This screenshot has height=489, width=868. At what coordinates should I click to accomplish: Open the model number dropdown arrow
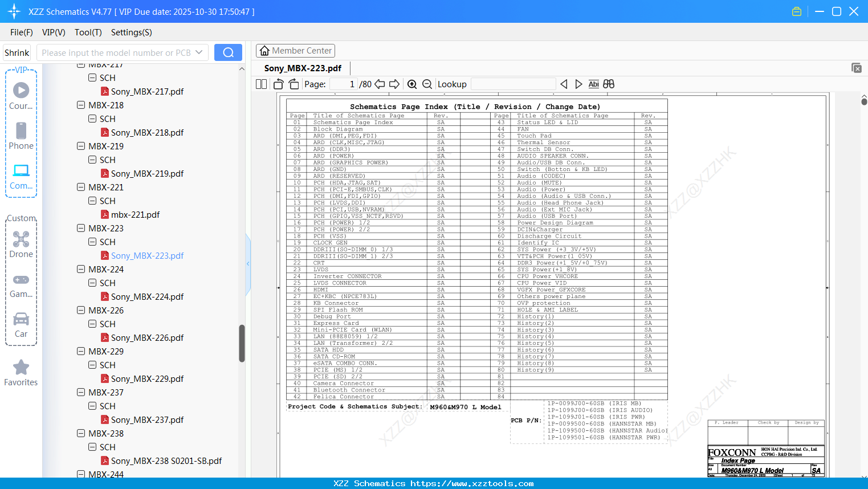coord(199,52)
